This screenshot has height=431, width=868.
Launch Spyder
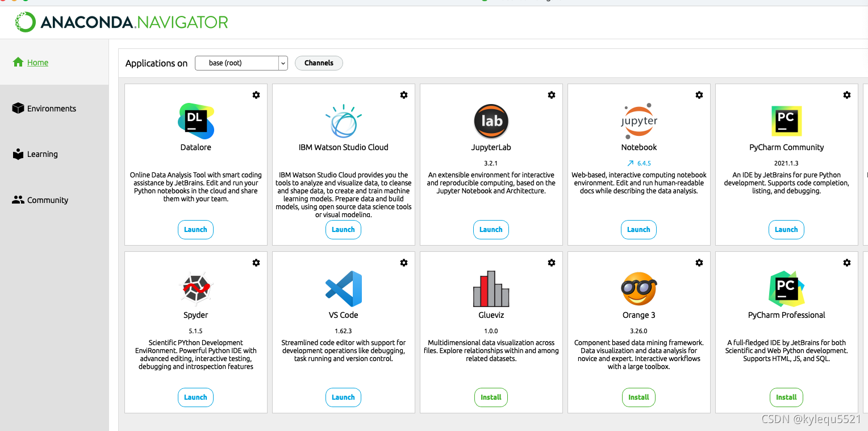coord(195,397)
